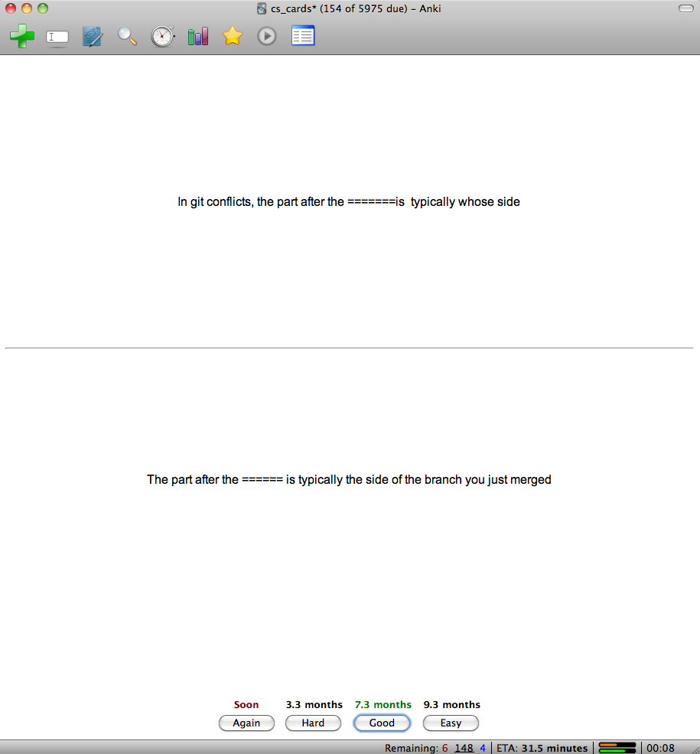Click the toolbar toggle pill in title bar
The height and width of the screenshot is (754, 700).
[685, 8]
